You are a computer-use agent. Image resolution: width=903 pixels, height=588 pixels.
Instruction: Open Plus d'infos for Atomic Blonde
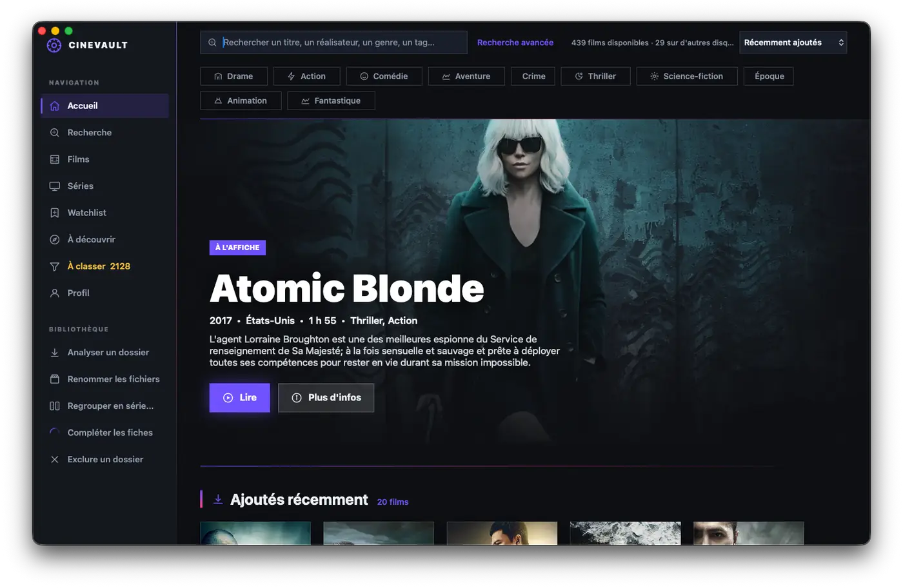pos(326,398)
